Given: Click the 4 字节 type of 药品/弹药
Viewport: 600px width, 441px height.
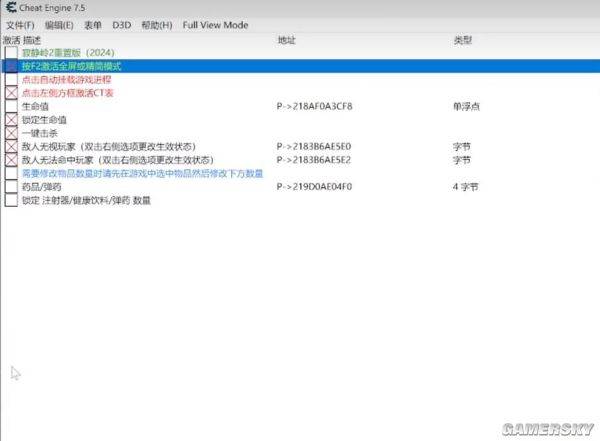Looking at the screenshot, I should point(466,187).
